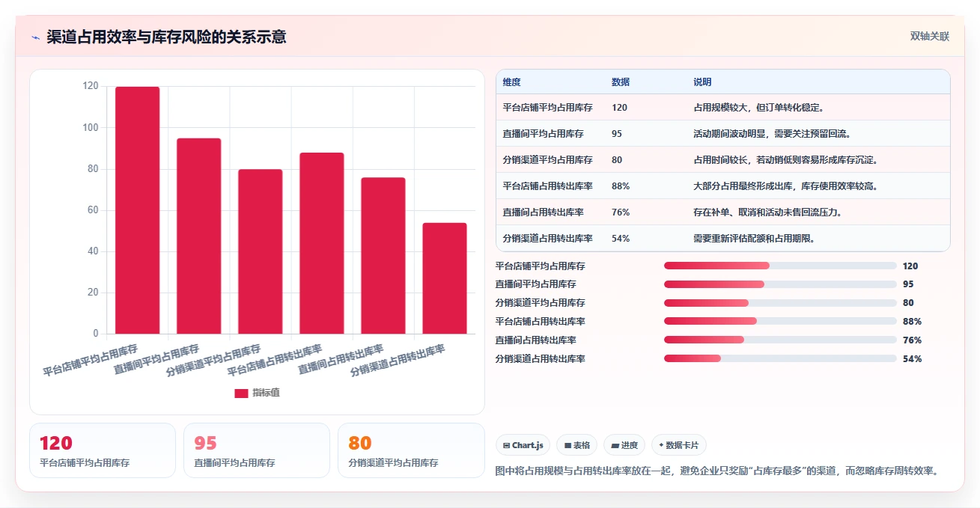
Task: Open the 80 分销渠道平均占用库存 data card
Action: pos(411,450)
